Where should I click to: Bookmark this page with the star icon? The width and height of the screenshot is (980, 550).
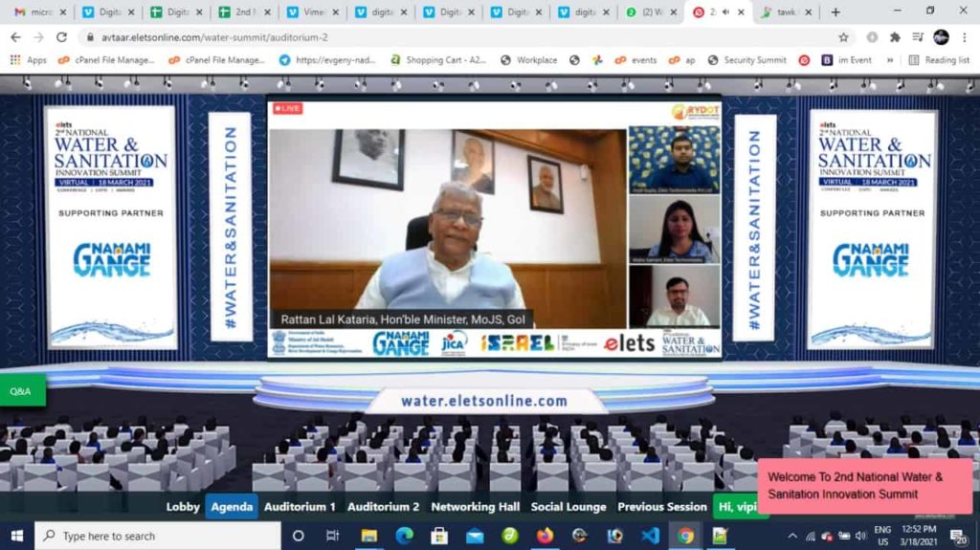coord(843,37)
